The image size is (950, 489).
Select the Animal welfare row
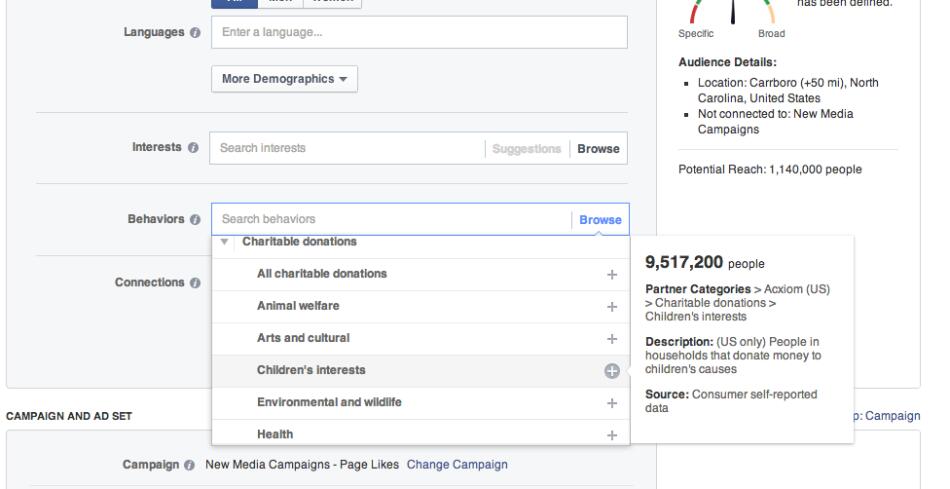coord(420,307)
